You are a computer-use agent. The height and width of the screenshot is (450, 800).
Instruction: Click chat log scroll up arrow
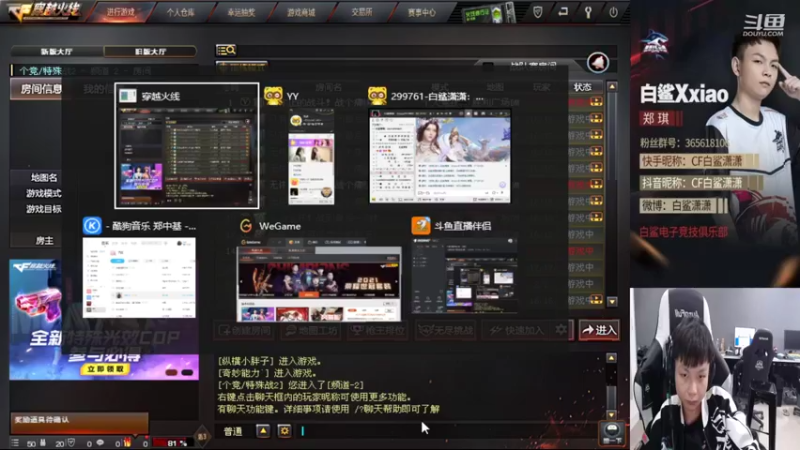(x=611, y=358)
